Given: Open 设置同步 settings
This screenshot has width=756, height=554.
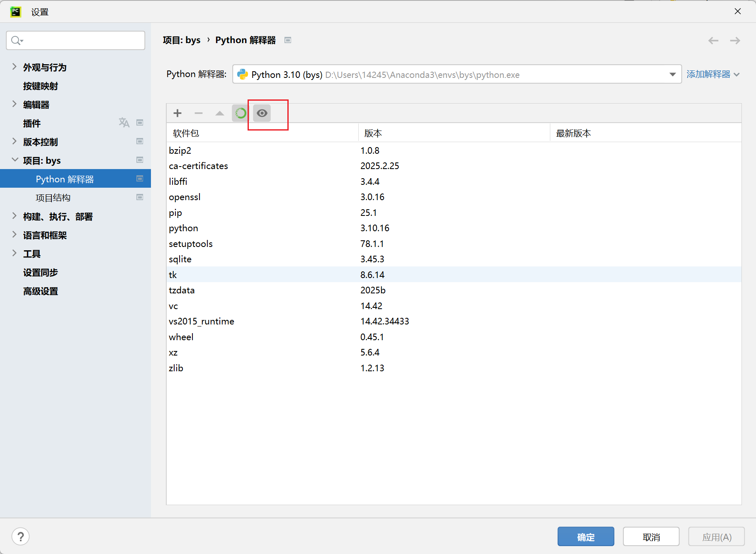Looking at the screenshot, I should point(41,273).
